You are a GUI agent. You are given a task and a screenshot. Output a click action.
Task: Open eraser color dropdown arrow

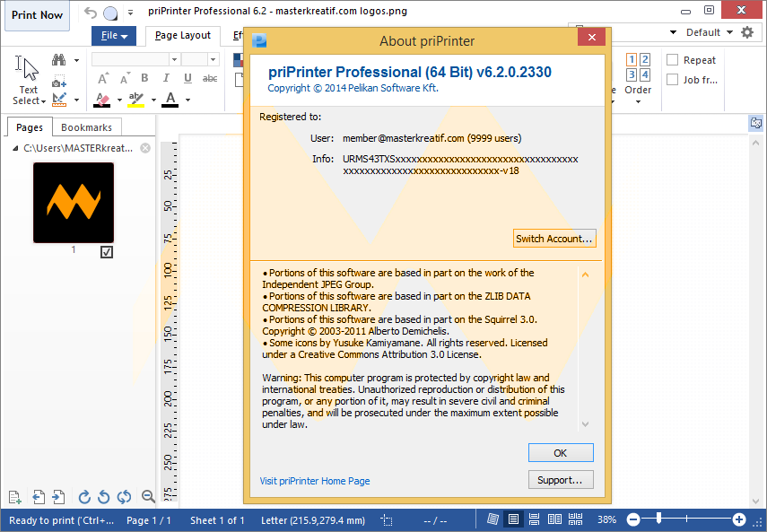click(119, 100)
